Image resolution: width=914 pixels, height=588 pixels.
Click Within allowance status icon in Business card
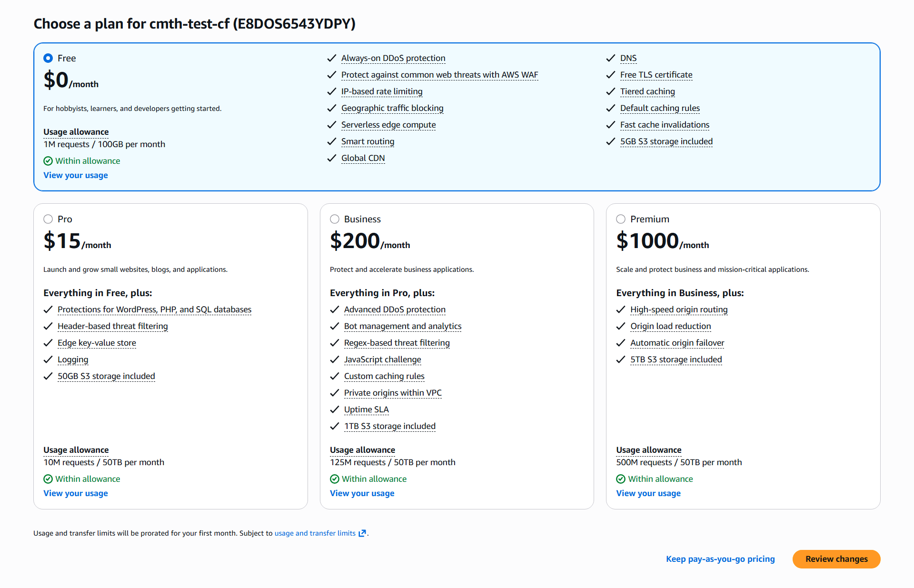335,479
